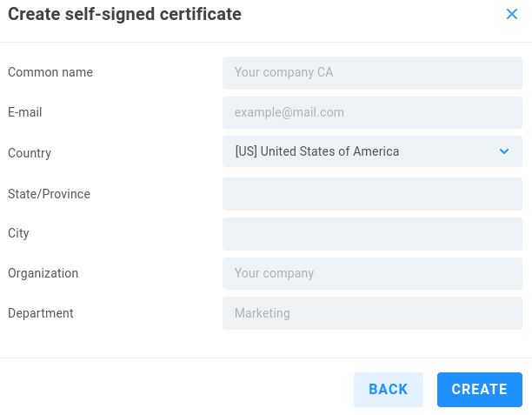Click the State/Province label

coord(49,194)
